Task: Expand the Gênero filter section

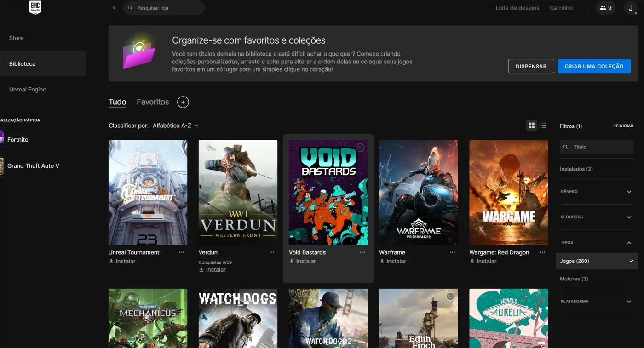Action: 597,192
